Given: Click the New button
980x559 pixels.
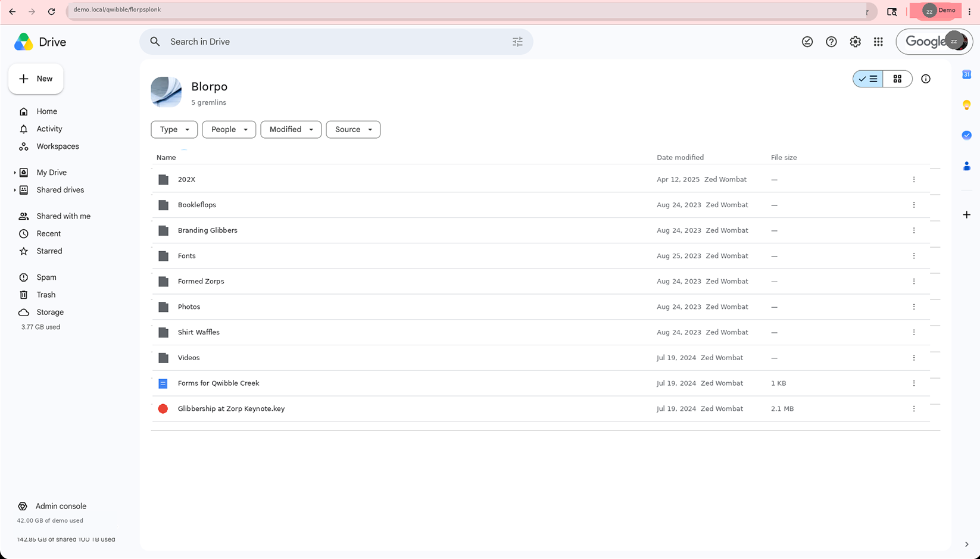Looking at the screenshot, I should click(x=36, y=79).
